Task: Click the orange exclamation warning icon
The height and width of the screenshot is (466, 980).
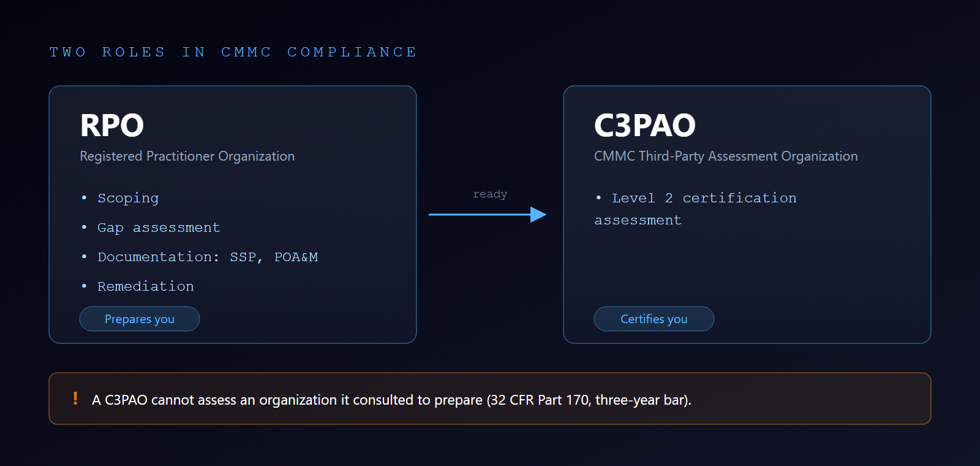Action: [75, 399]
